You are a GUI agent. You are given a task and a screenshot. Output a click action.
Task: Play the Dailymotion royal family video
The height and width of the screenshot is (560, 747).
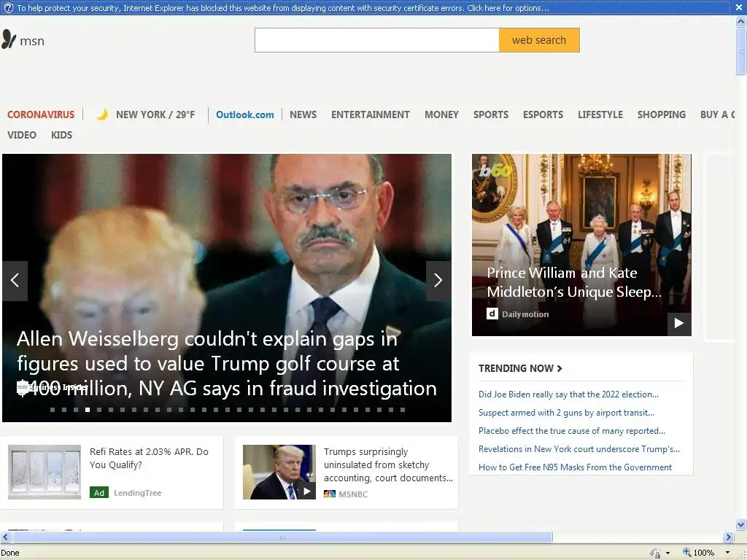679,324
